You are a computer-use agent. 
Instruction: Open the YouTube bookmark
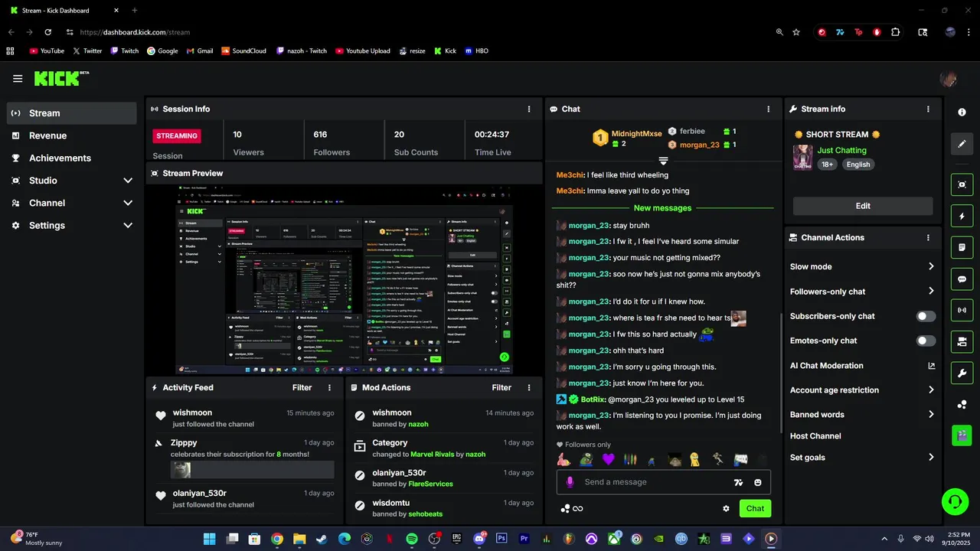(x=47, y=51)
